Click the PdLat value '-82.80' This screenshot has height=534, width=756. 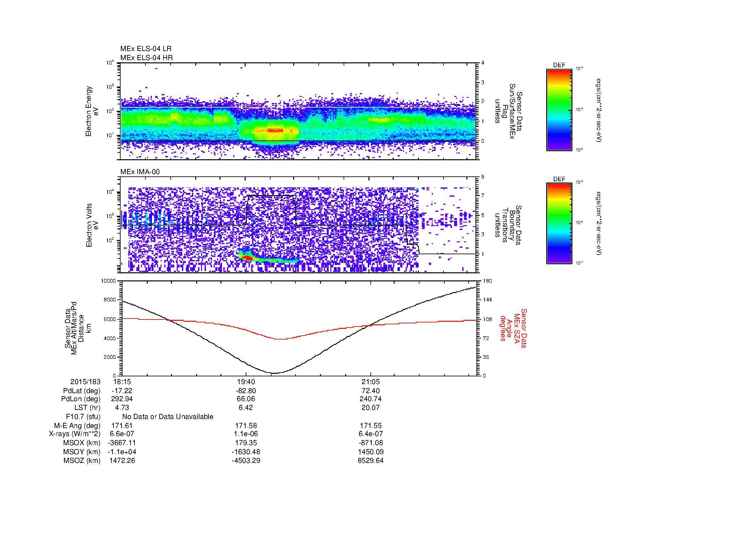pyautogui.click(x=246, y=391)
